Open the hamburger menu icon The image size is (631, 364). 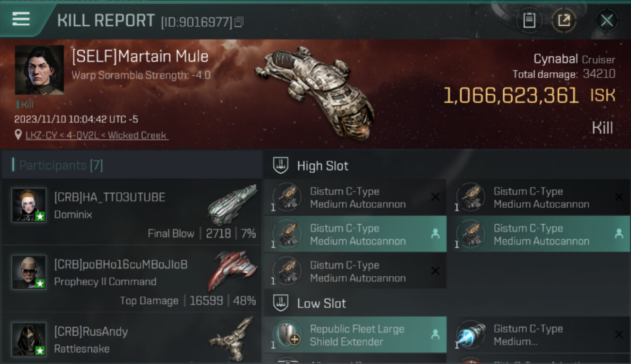coord(21,19)
